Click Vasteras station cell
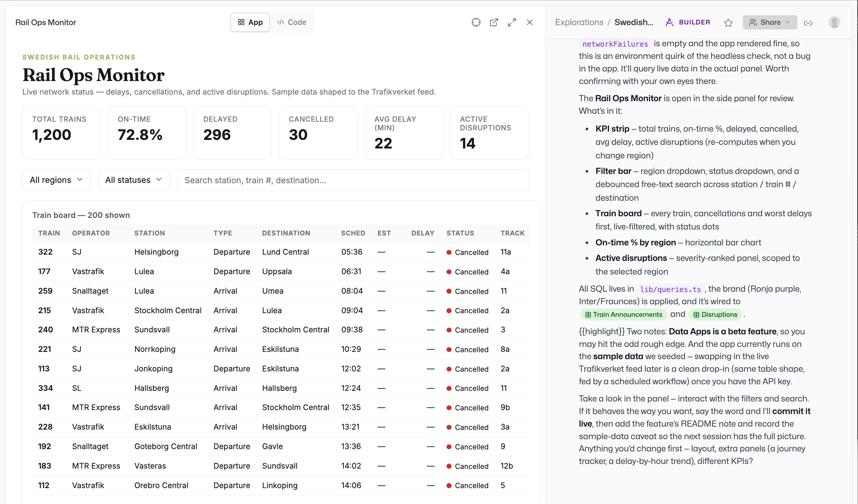Viewport: 858px width, 504px height. 150,466
